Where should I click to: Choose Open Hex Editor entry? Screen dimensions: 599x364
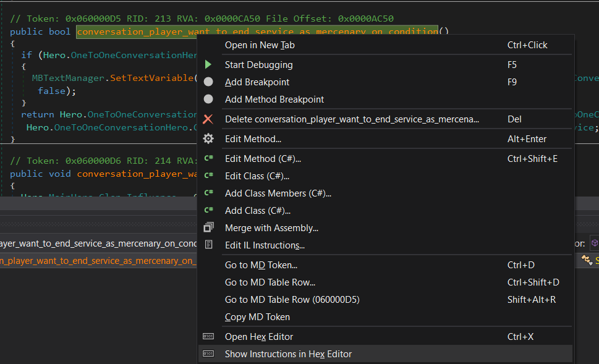coord(385,337)
